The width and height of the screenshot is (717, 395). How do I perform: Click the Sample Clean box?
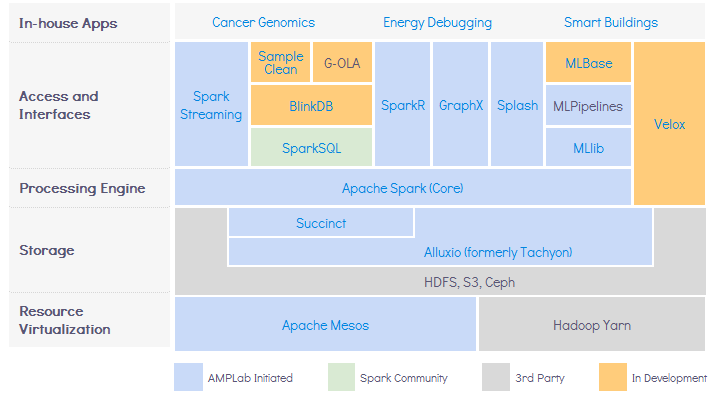point(280,62)
